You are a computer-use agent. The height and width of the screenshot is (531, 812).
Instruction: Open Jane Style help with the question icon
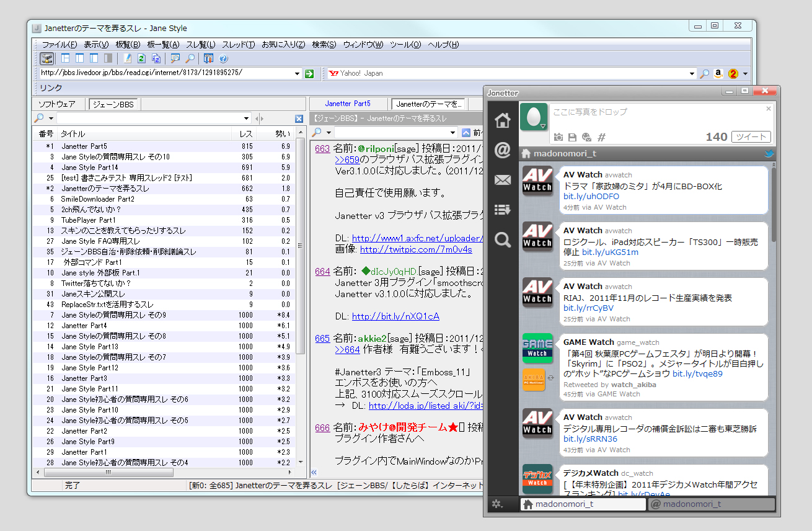click(x=224, y=59)
